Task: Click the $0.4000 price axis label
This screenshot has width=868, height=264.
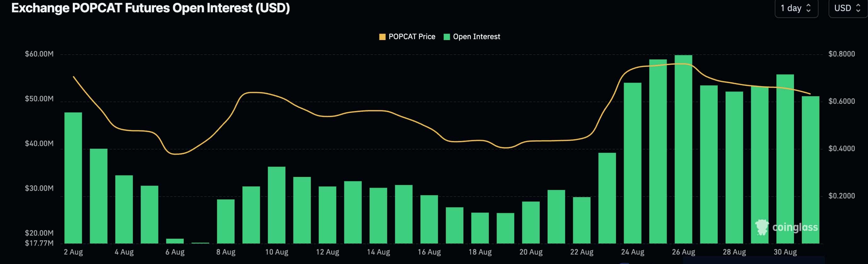Action: pos(842,149)
